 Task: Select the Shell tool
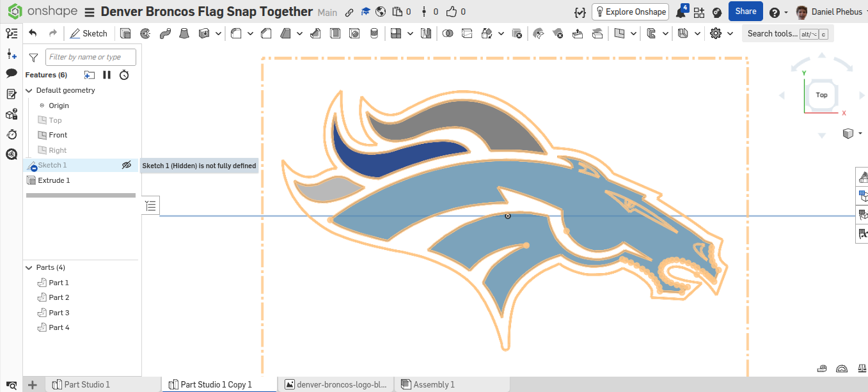pyautogui.click(x=335, y=33)
